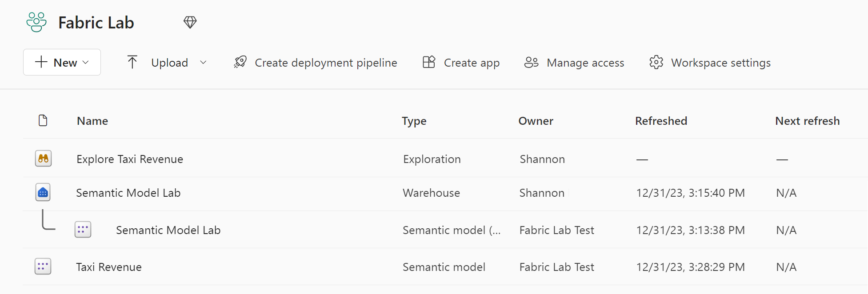Click Create app

point(472,63)
